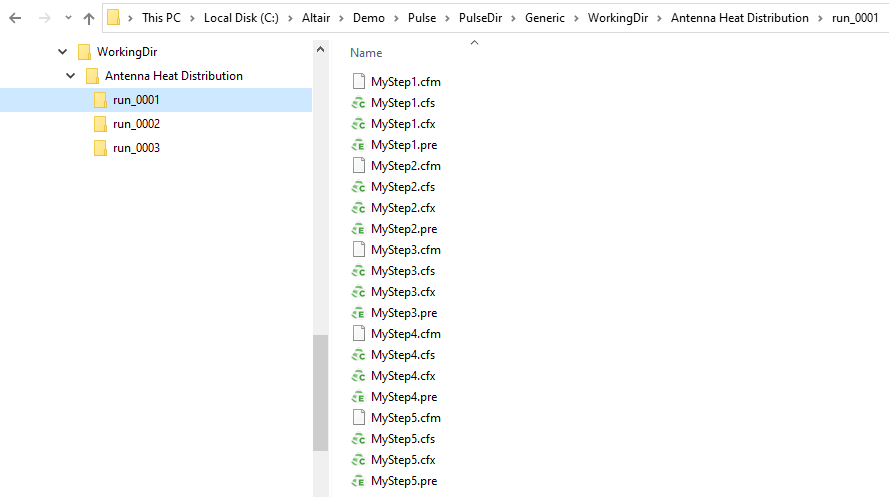Click the MyStep1.cfs file icon
Screen dimensions: 889x497
pos(358,103)
